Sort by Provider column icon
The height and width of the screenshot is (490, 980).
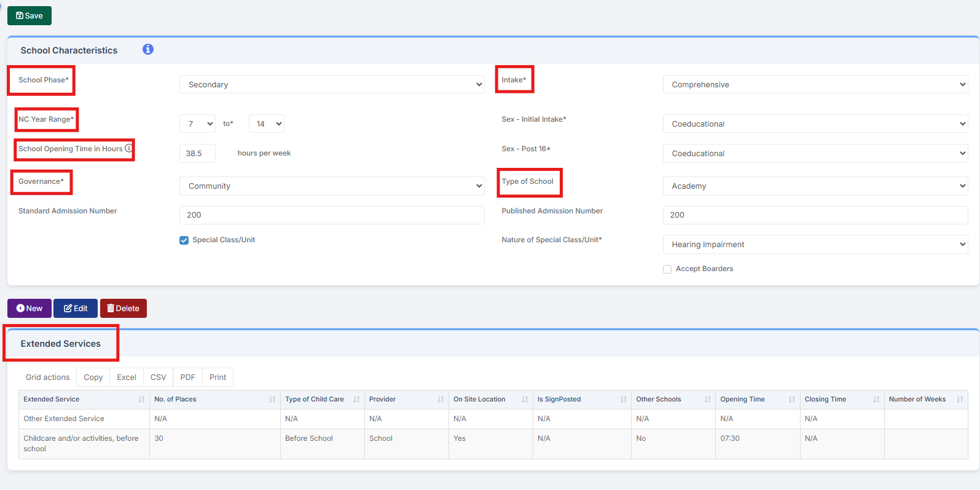point(441,400)
